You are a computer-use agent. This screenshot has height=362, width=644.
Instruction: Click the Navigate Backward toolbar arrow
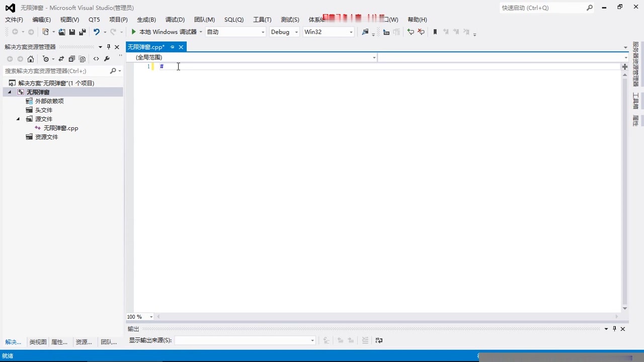(x=15, y=32)
